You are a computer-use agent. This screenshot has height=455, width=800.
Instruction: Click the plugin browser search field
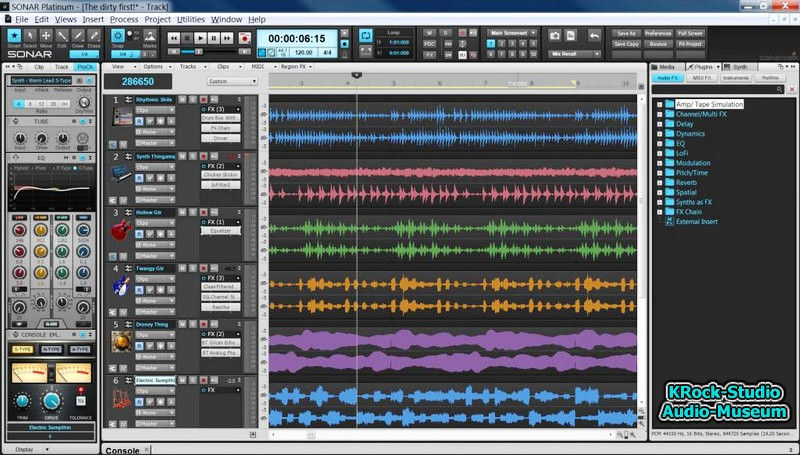point(718,89)
